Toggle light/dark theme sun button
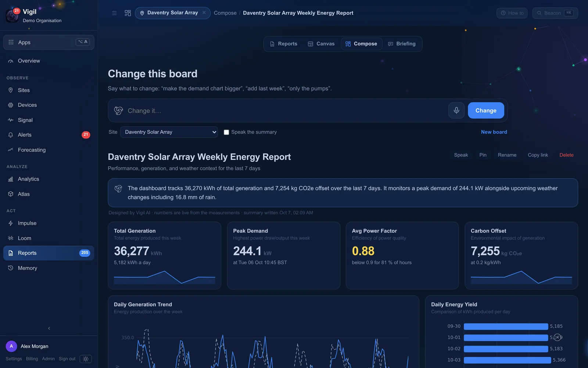 point(86,359)
